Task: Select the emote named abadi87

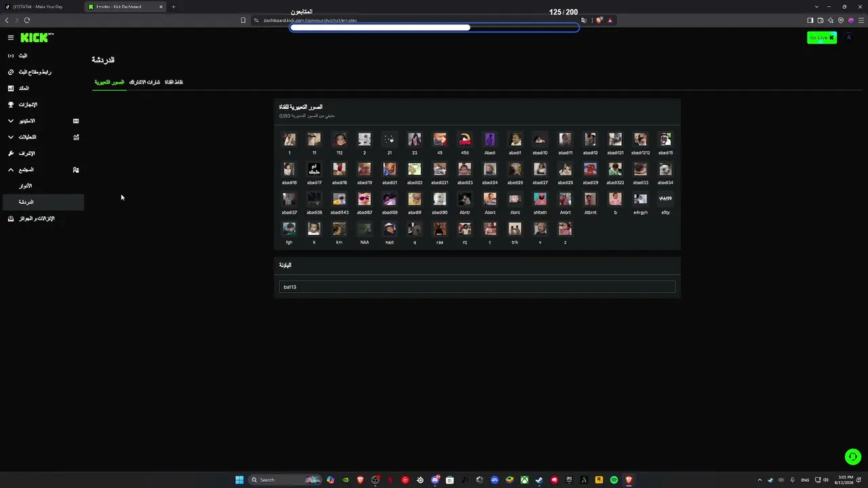Action: tap(364, 199)
